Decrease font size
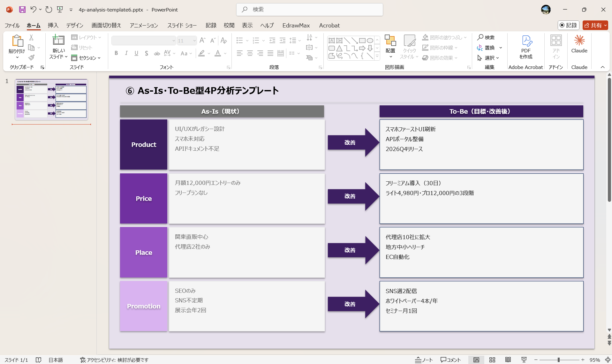Image resolution: width=612 pixels, height=364 pixels. coord(213,40)
